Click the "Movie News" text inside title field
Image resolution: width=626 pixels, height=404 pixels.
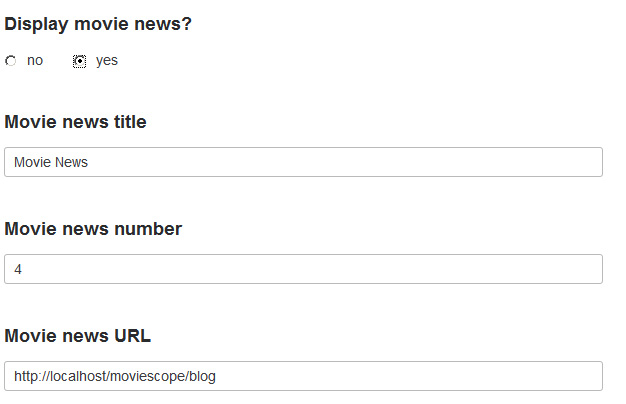[51, 162]
